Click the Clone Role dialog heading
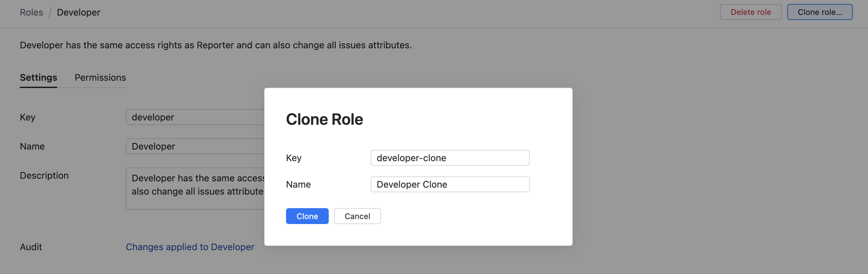This screenshot has height=274, width=868. click(x=324, y=119)
